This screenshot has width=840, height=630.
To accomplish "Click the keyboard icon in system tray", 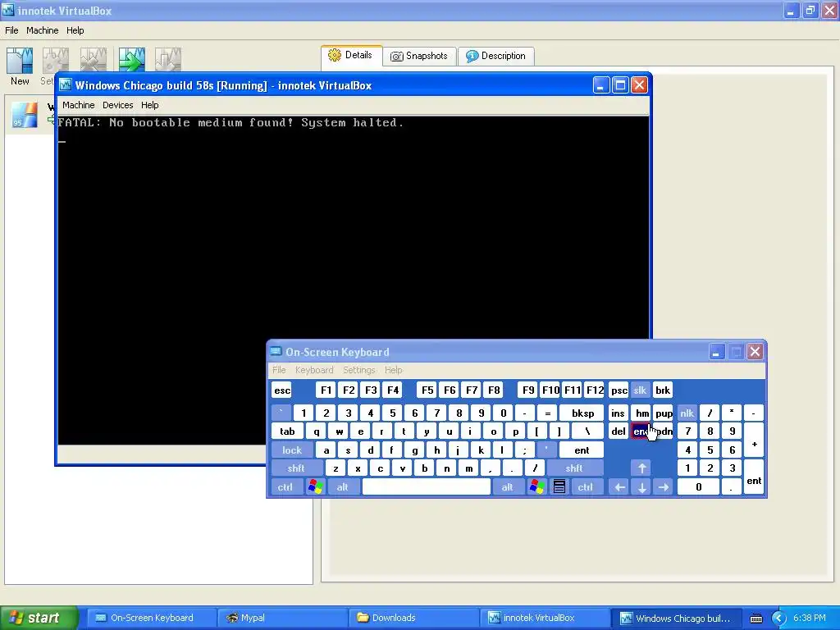I will [756, 619].
